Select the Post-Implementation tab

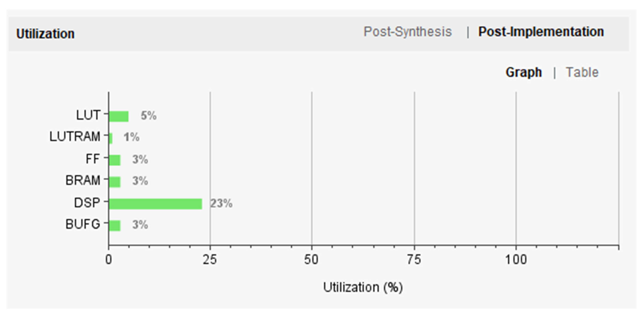(x=541, y=32)
